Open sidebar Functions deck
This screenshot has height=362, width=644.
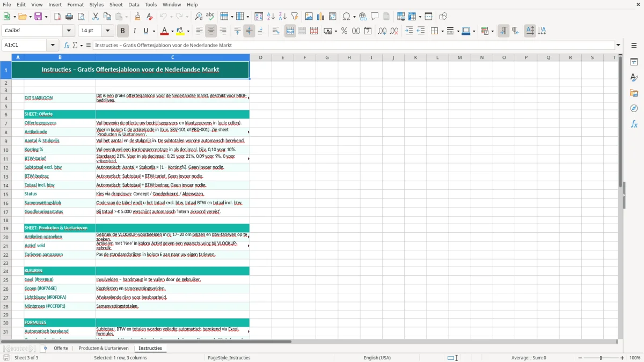(634, 124)
